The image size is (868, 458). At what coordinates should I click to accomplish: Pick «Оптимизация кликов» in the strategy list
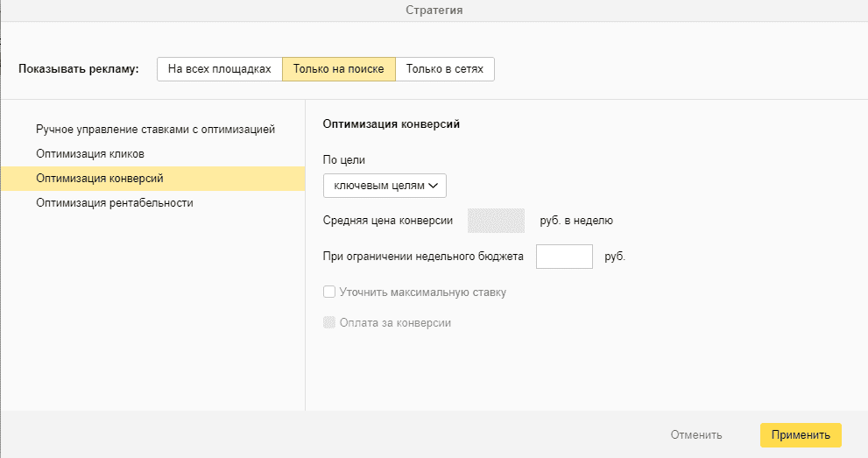[90, 154]
